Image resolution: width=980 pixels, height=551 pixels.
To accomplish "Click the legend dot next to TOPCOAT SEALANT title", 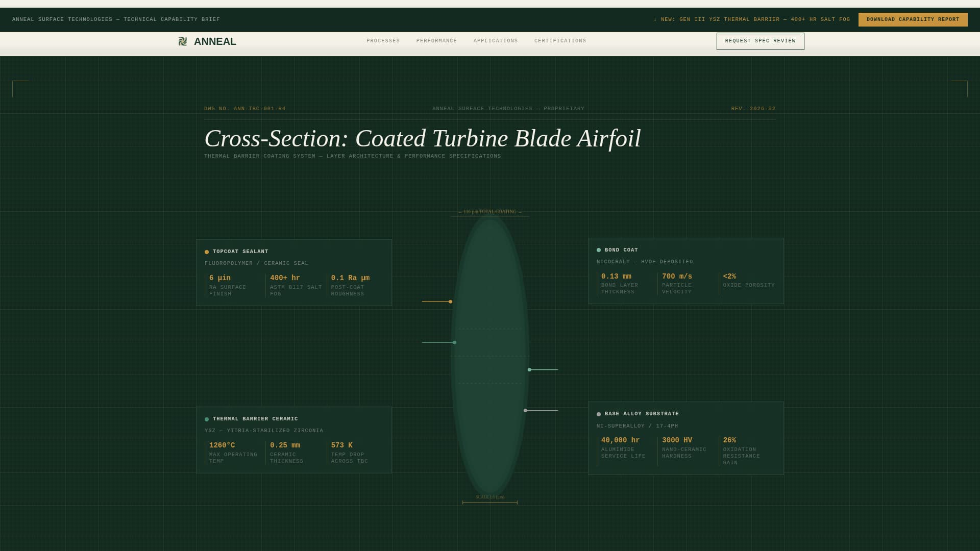I will [x=206, y=252].
